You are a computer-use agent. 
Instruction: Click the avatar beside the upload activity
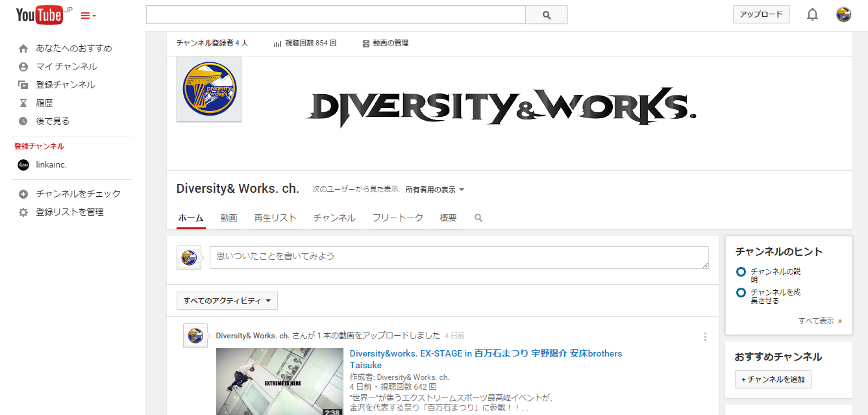click(195, 336)
